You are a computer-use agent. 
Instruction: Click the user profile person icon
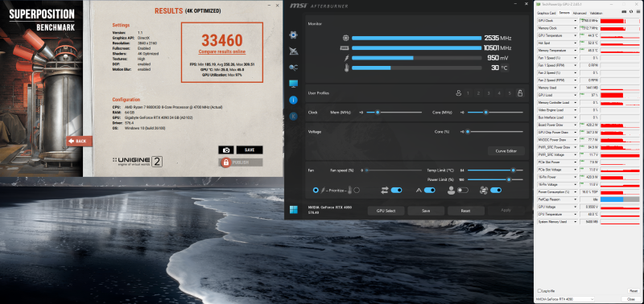(x=459, y=93)
